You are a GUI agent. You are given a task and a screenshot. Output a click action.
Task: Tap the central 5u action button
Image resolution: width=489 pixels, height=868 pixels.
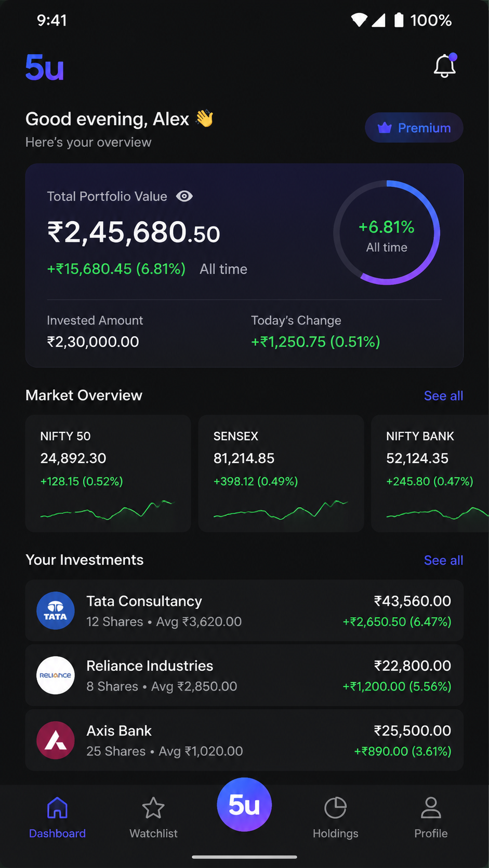pos(244,804)
